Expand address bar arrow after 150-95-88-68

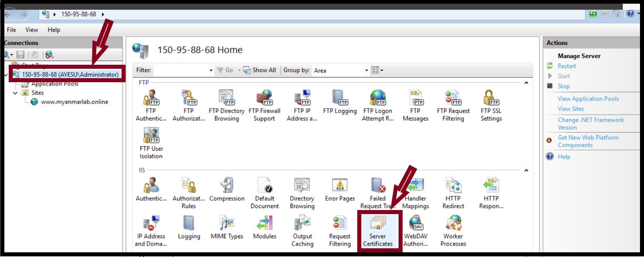tap(103, 14)
